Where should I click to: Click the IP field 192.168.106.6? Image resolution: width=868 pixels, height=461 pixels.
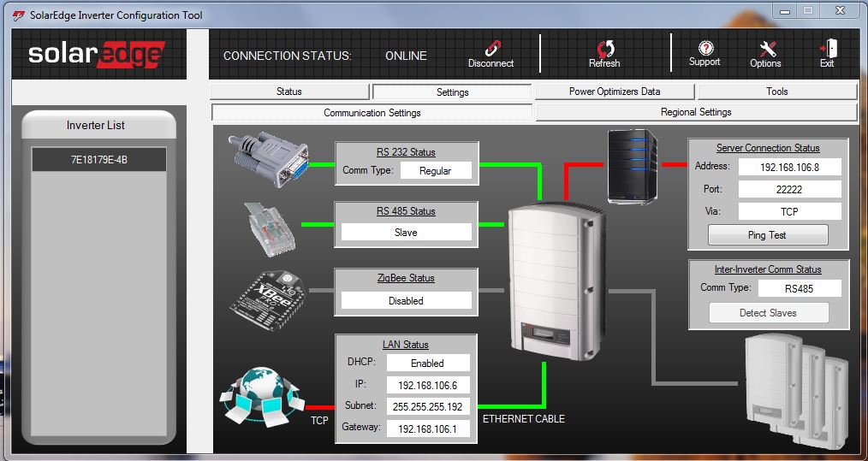[x=427, y=385]
